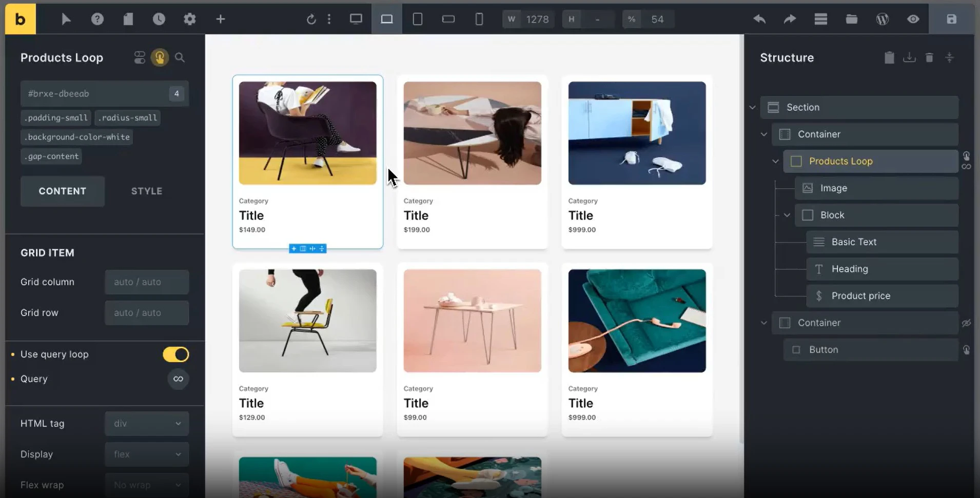Open Bricks builder settings gear icon
This screenshot has width=980, height=498.
189,19
